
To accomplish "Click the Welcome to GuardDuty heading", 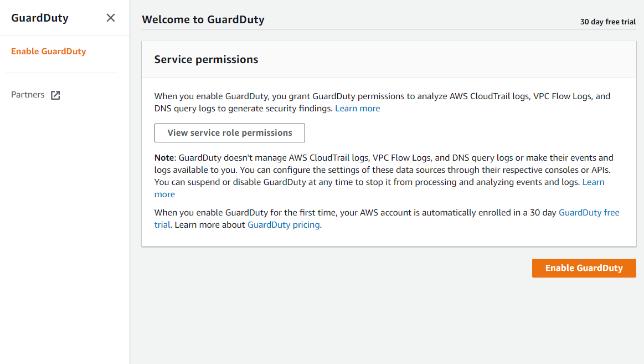I will click(x=203, y=20).
